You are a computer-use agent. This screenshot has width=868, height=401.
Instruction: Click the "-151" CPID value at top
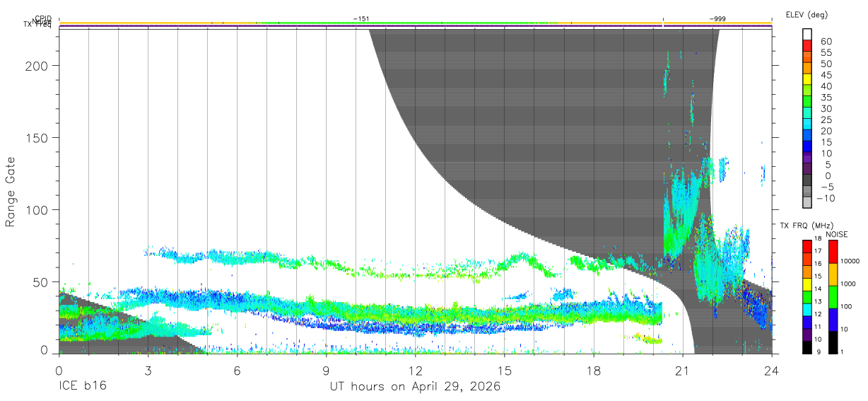[x=361, y=19]
